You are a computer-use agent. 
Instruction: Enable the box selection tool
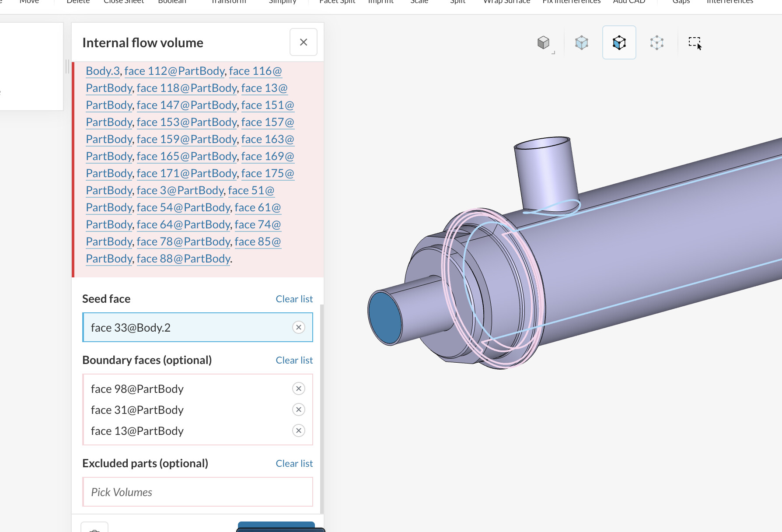(x=695, y=43)
